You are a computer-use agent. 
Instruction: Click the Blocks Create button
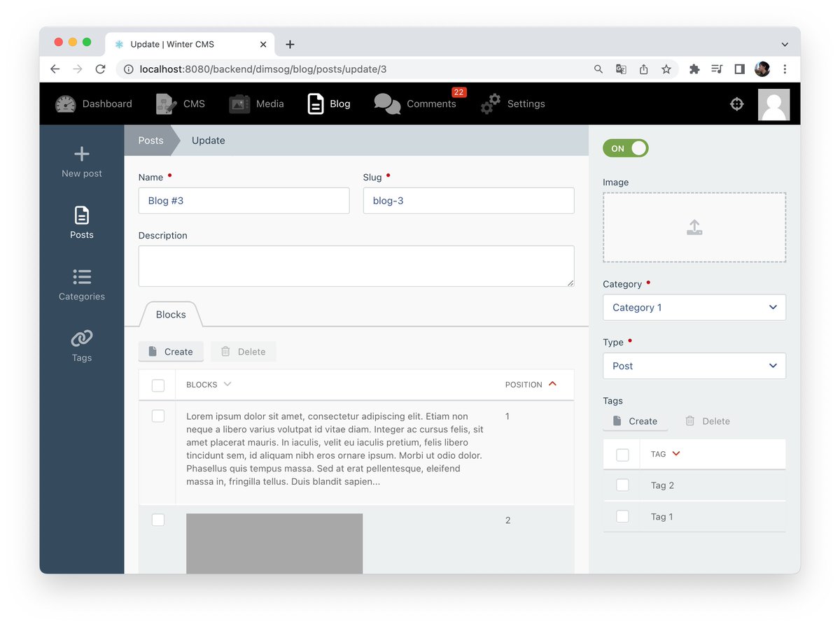click(x=171, y=352)
